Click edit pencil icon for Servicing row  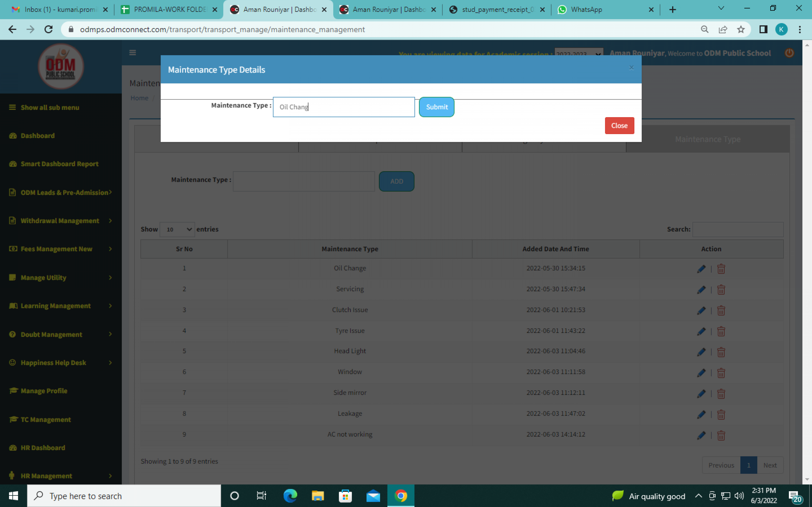tap(701, 290)
